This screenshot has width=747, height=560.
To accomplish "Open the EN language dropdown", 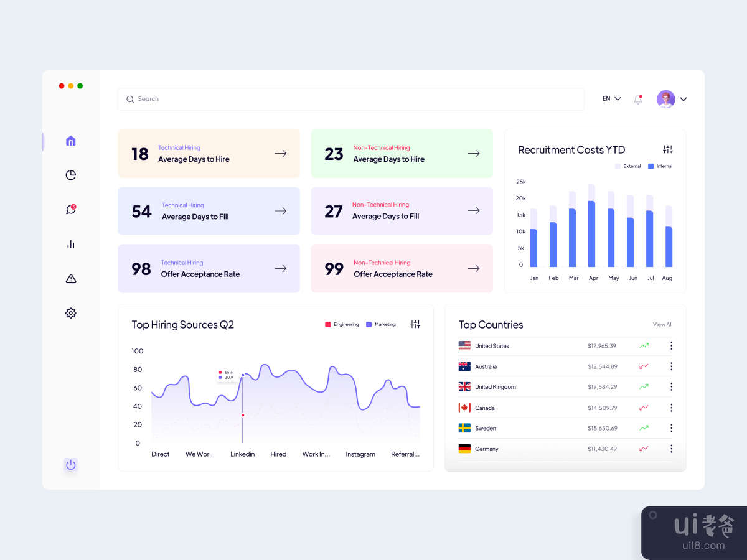I will tap(610, 98).
